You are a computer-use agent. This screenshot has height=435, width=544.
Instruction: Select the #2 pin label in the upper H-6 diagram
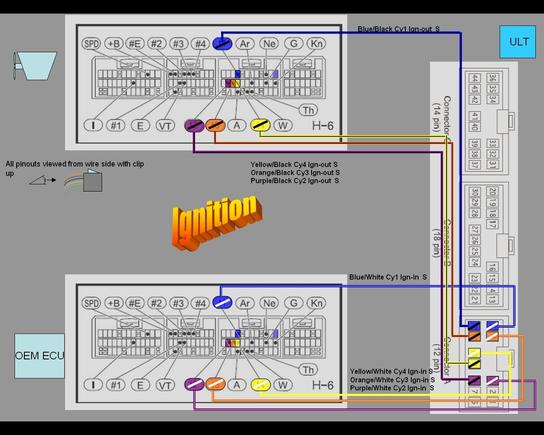156,44
